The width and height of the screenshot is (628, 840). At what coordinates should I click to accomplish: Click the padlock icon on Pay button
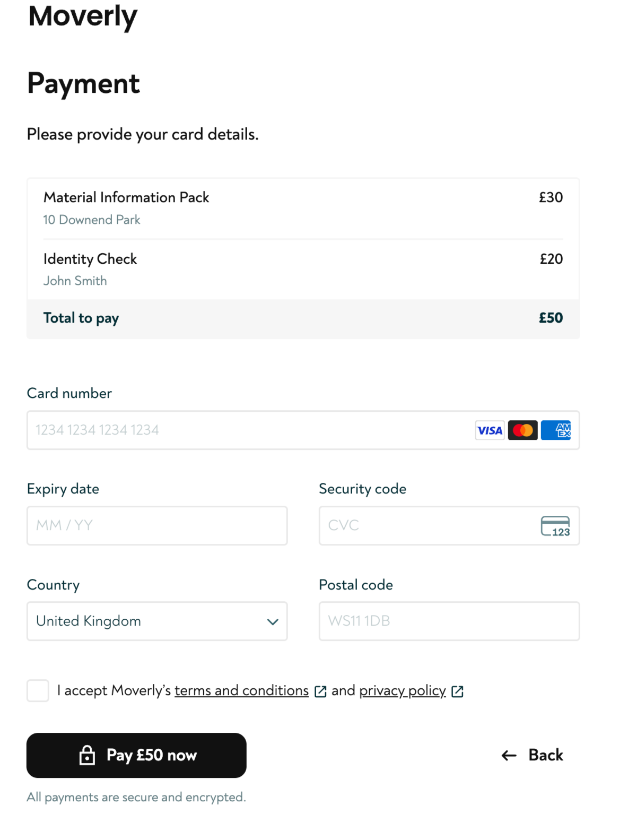point(87,755)
